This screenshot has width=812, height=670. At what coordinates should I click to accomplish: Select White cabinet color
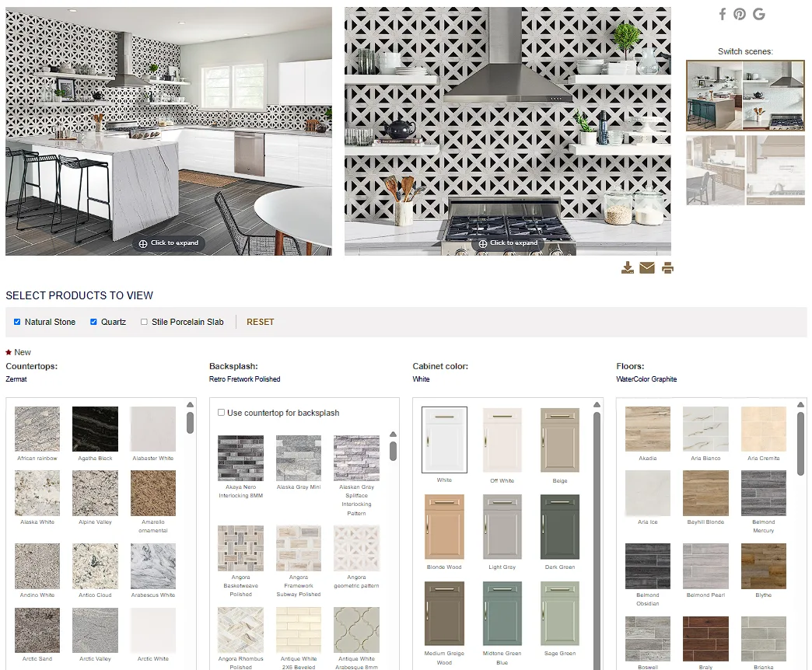(x=444, y=440)
